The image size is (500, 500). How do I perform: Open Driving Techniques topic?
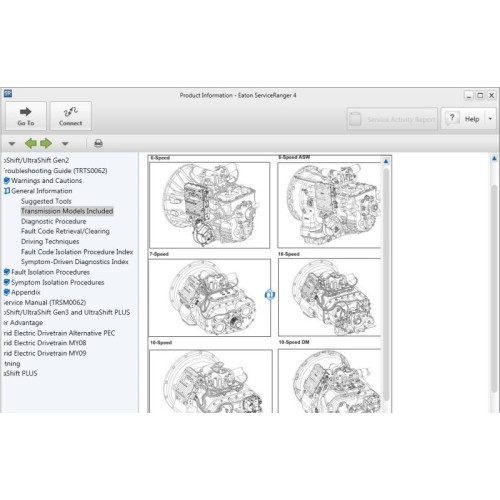click(50, 241)
